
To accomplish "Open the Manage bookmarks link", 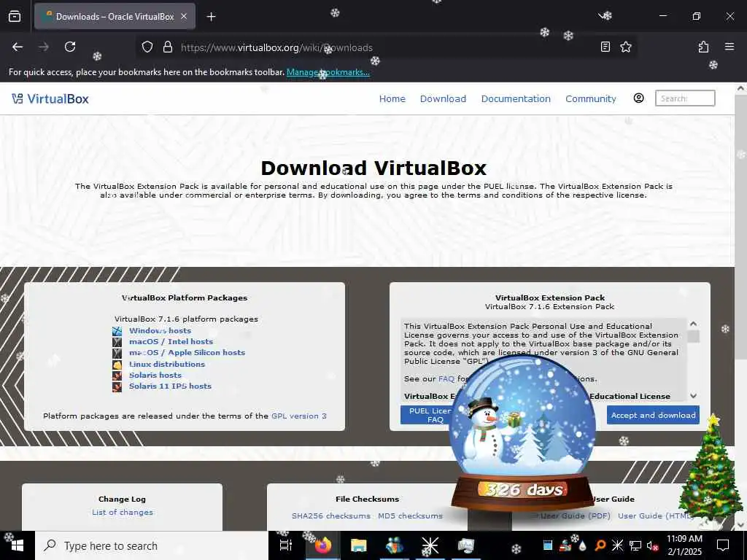I will (x=328, y=72).
